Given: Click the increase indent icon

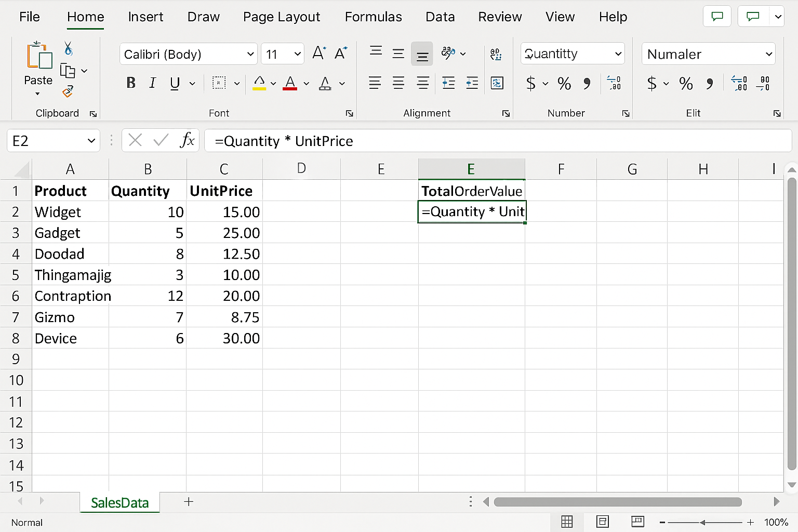Looking at the screenshot, I should point(472,83).
